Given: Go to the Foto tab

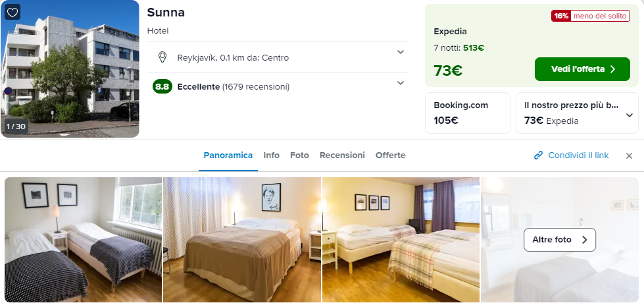Looking at the screenshot, I should pyautogui.click(x=299, y=155).
